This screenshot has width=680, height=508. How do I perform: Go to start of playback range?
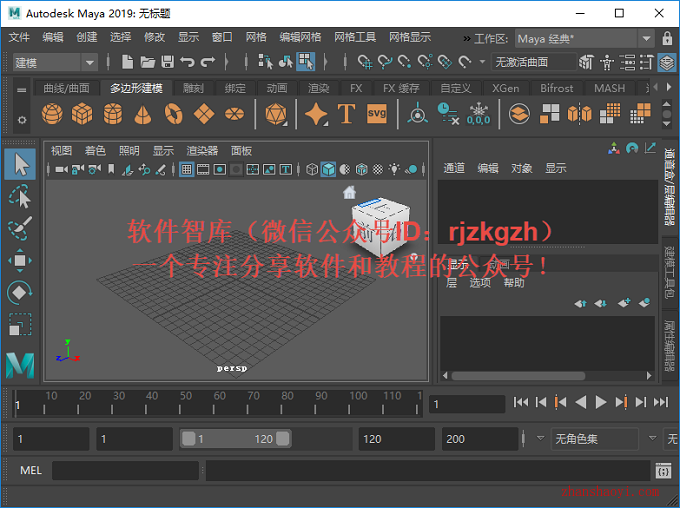pyautogui.click(x=521, y=403)
